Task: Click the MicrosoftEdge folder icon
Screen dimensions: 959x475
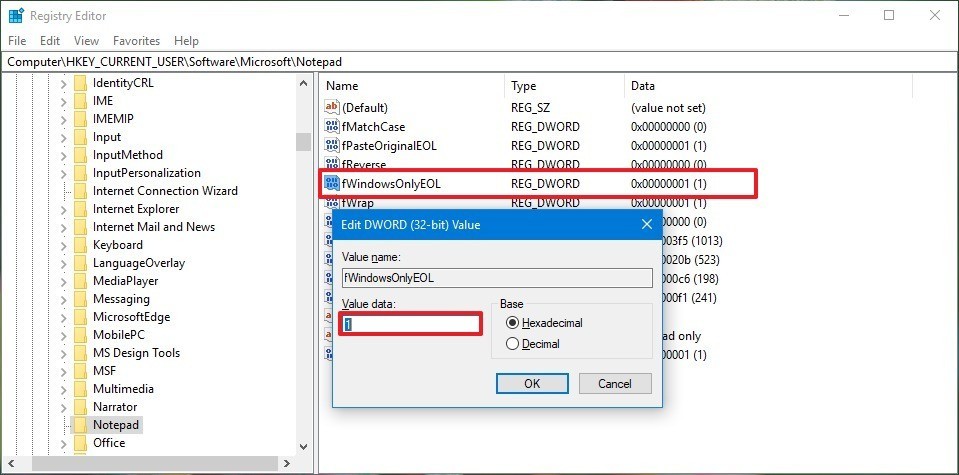Action: tap(80, 317)
